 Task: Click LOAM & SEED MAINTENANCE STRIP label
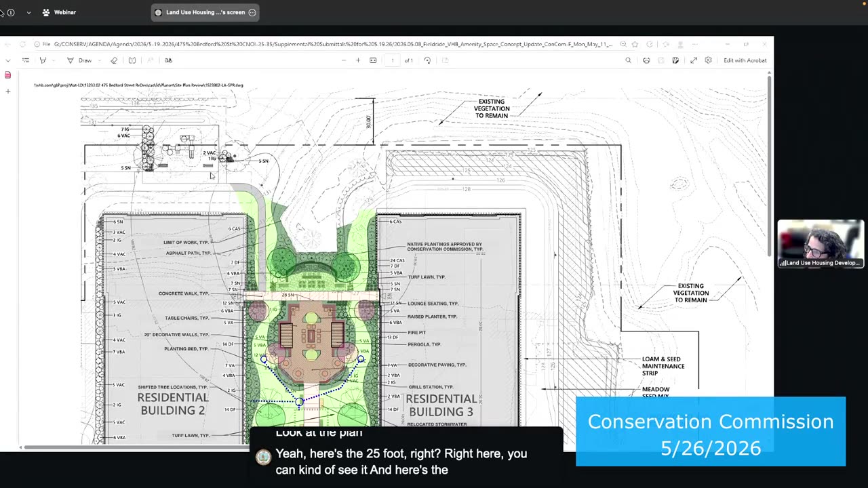coord(663,366)
